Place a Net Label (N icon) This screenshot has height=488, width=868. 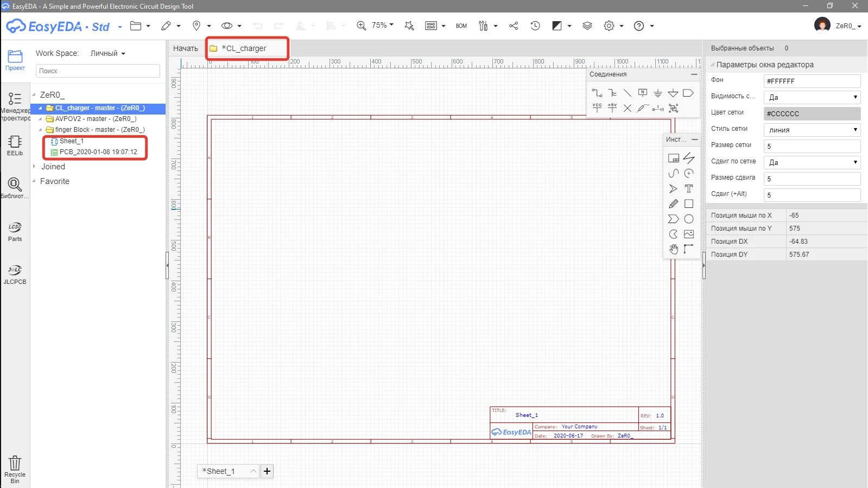coord(643,93)
